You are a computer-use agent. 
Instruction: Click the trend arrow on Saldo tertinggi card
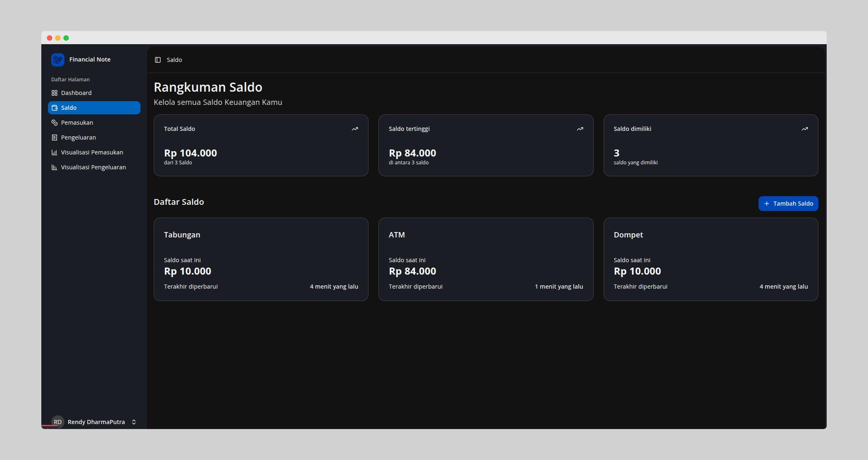(x=580, y=129)
